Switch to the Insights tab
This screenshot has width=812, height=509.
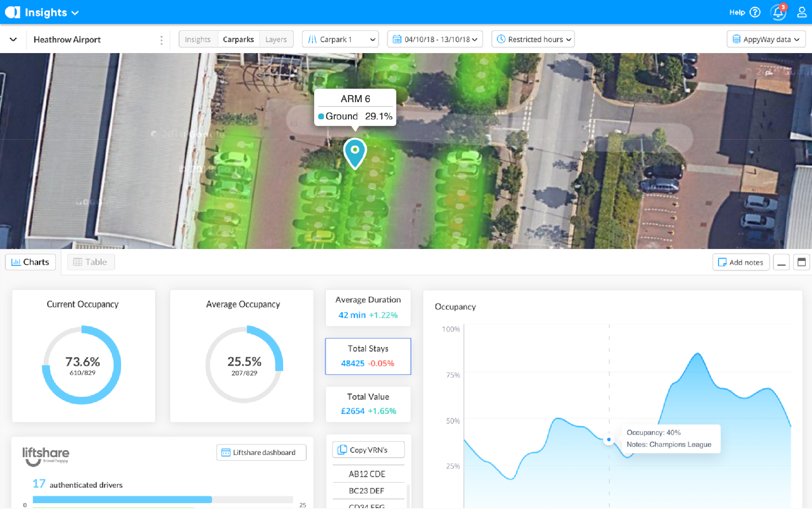point(198,39)
